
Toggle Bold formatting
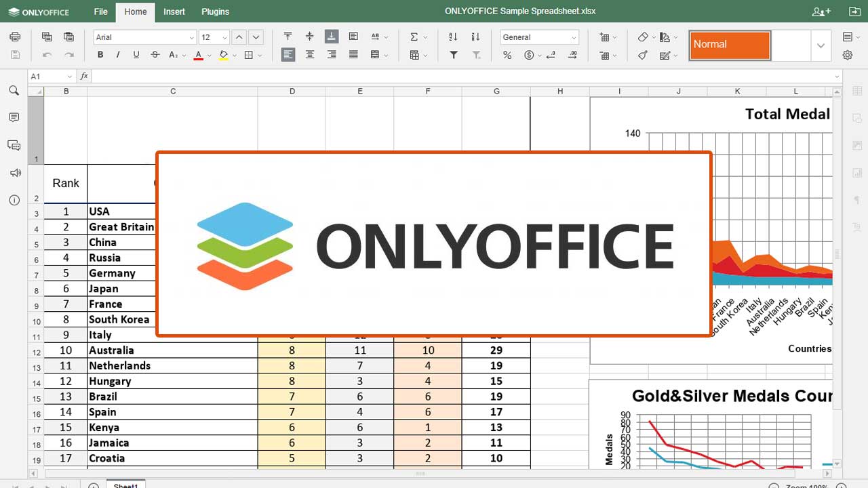click(100, 55)
